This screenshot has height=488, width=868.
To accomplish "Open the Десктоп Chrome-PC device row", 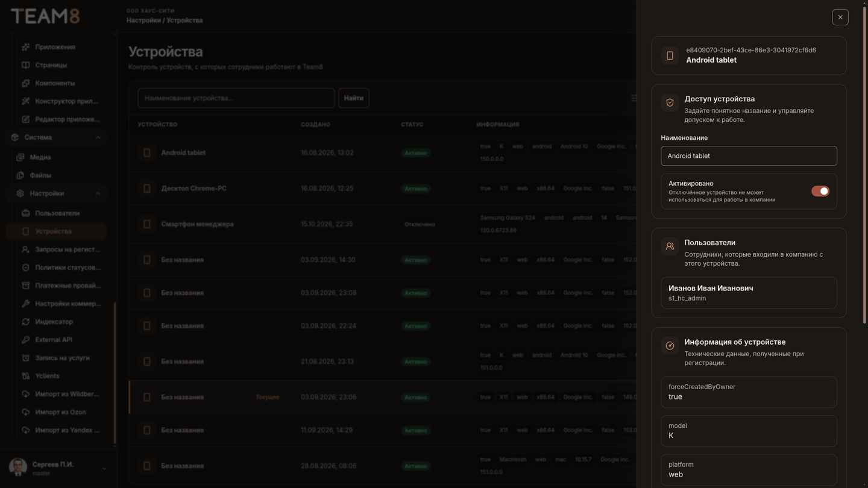I will pyautogui.click(x=383, y=189).
